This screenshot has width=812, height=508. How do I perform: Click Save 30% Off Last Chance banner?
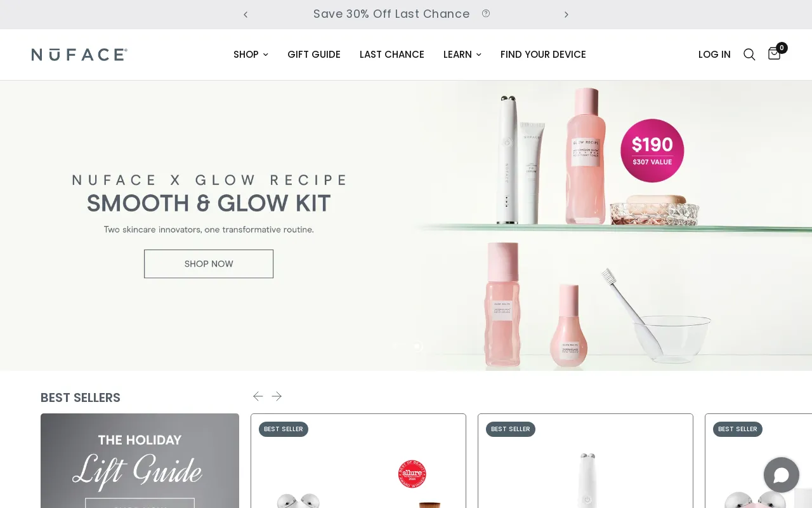click(x=391, y=14)
